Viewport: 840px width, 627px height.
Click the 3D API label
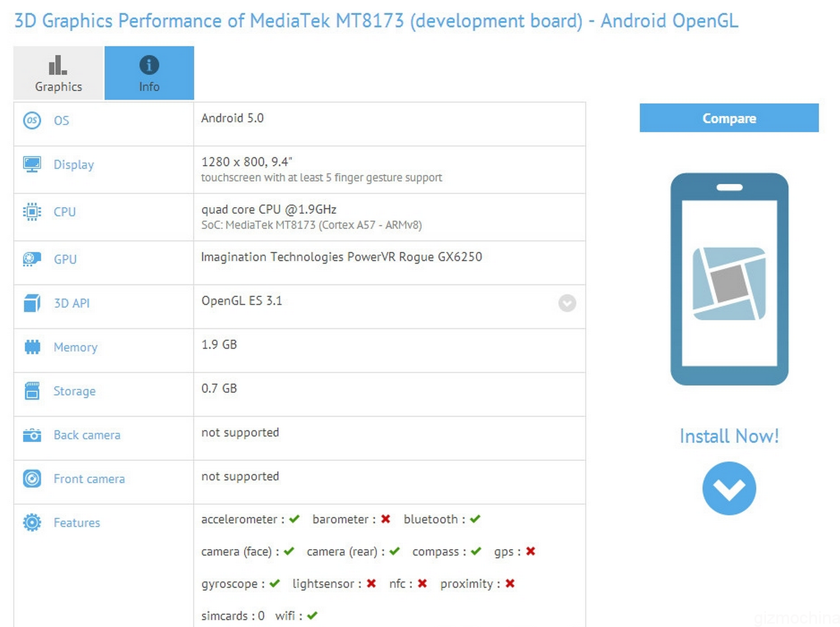coord(71,303)
